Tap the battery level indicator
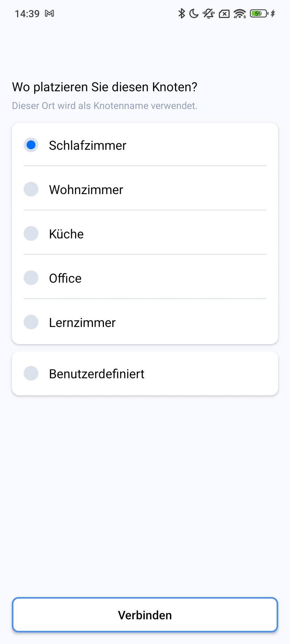This screenshot has width=290, height=644. click(x=259, y=14)
